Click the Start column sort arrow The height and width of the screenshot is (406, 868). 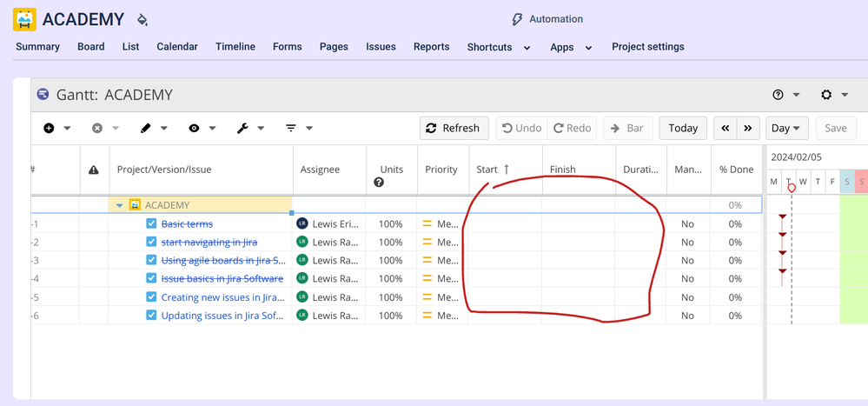(x=506, y=170)
